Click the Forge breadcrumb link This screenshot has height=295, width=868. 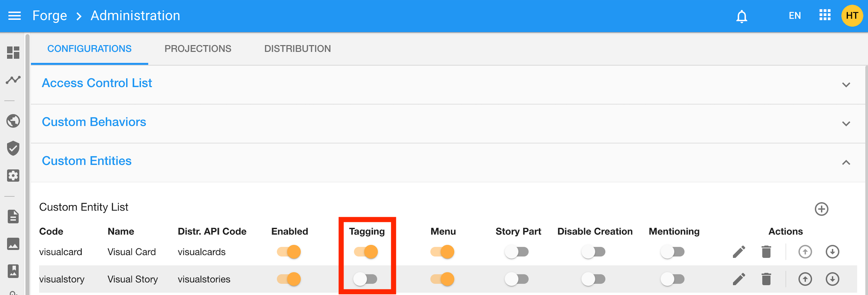pos(50,16)
